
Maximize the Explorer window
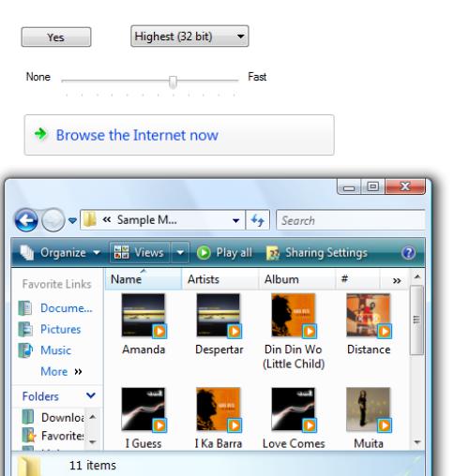(373, 186)
